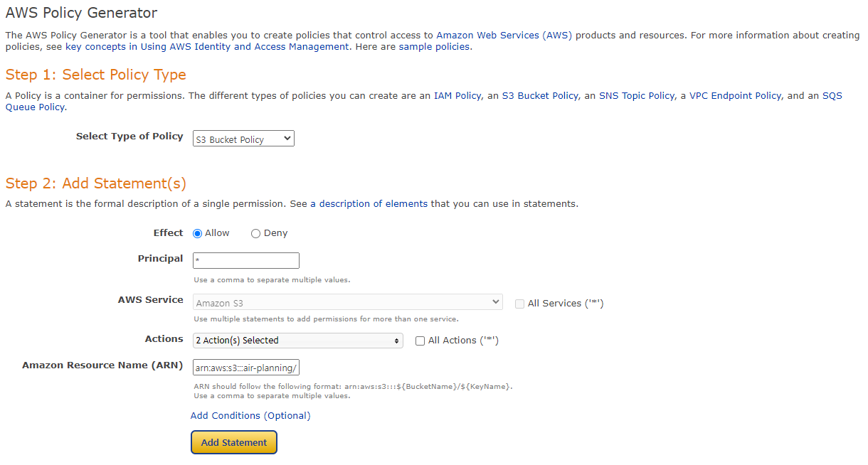This screenshot has height=465, width=868.
Task: Toggle the All Services ('*') checkbox
Action: pos(519,304)
